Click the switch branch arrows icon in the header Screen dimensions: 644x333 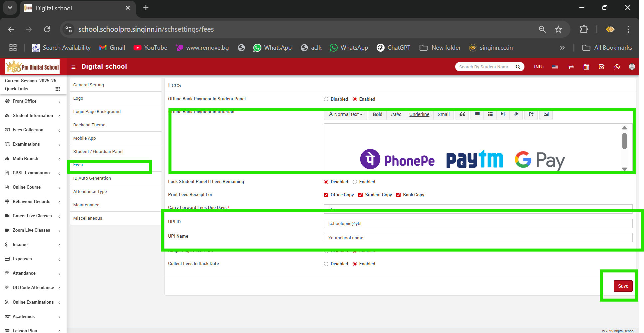click(x=571, y=67)
